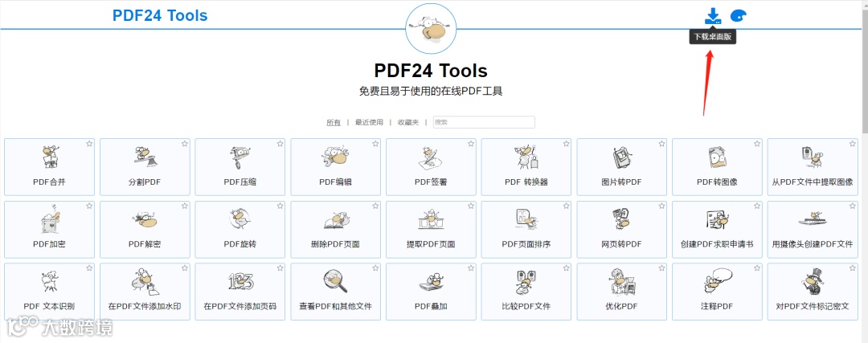Open the 删除PDF页面 tool tile

[335, 230]
